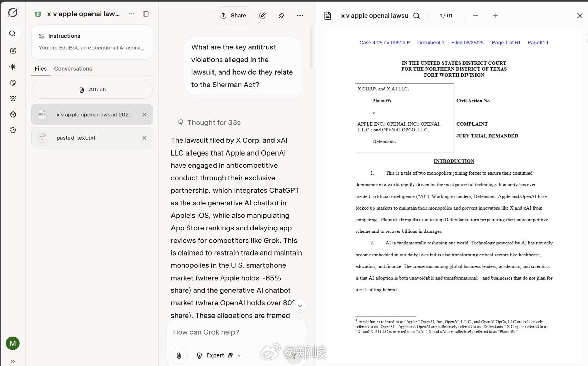
Task: Zoom in the PDF with plus button
Action: point(495,16)
